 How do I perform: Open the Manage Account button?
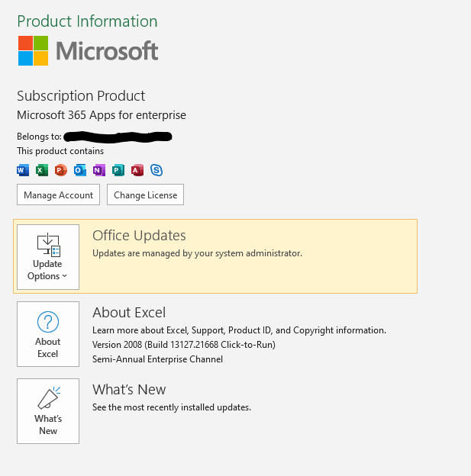pos(58,195)
